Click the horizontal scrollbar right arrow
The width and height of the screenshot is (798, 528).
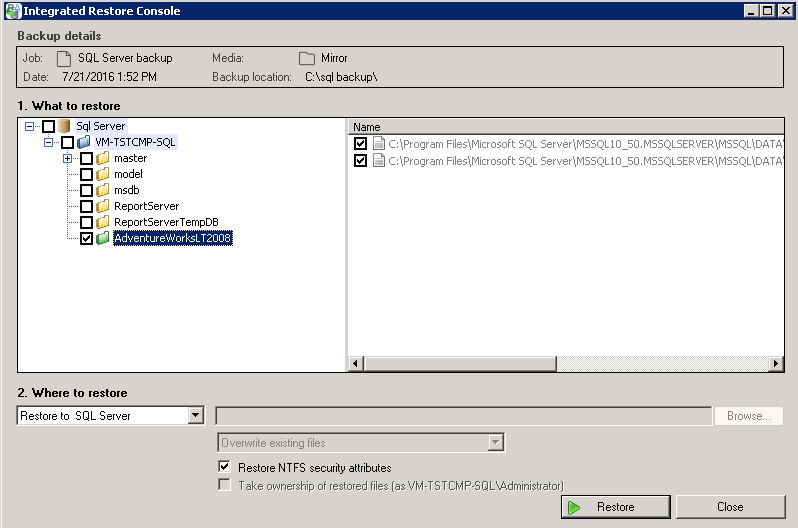(x=776, y=364)
